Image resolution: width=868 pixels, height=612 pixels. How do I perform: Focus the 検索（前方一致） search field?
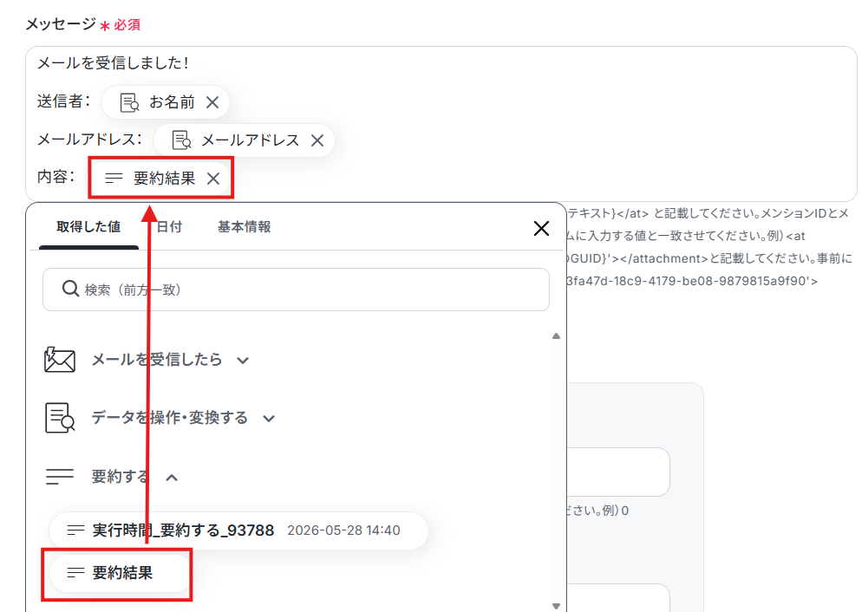pyautogui.click(x=296, y=290)
